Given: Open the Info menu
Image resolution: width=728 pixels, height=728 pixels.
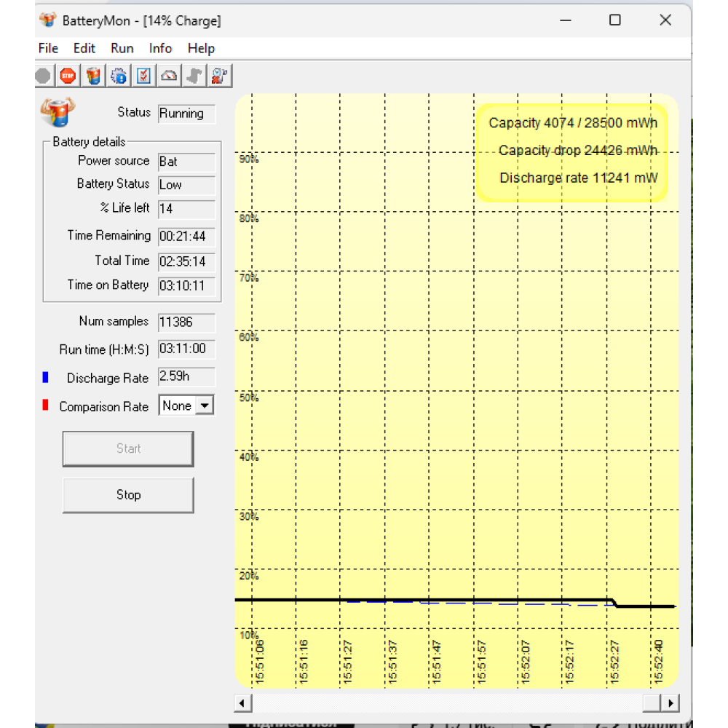Looking at the screenshot, I should tap(160, 48).
